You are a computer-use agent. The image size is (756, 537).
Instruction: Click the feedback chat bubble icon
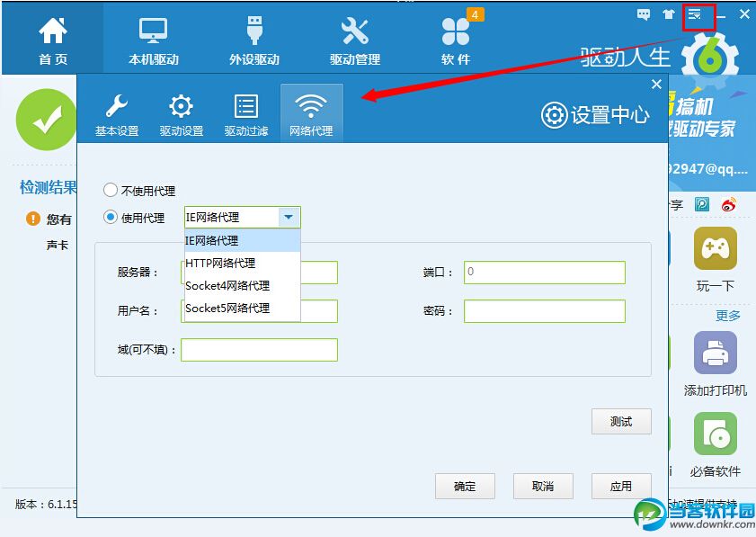click(643, 14)
